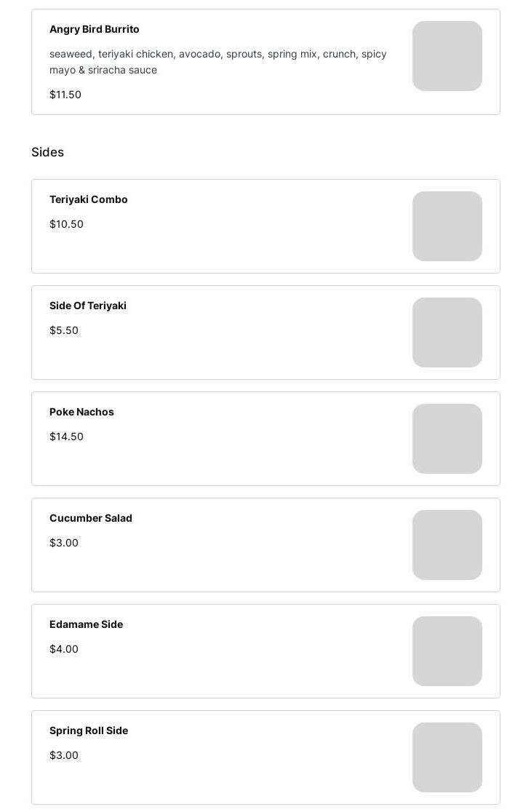Click the $10.50 Teriyaki Combo price

(x=66, y=224)
